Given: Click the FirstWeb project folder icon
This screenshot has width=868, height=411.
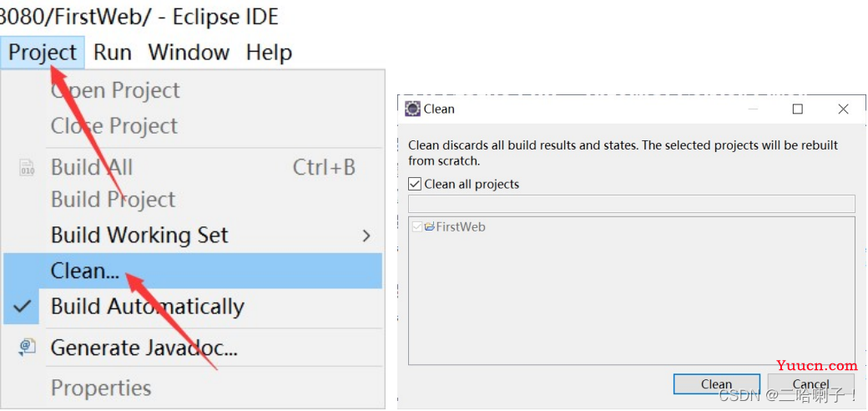Looking at the screenshot, I should point(430,226).
